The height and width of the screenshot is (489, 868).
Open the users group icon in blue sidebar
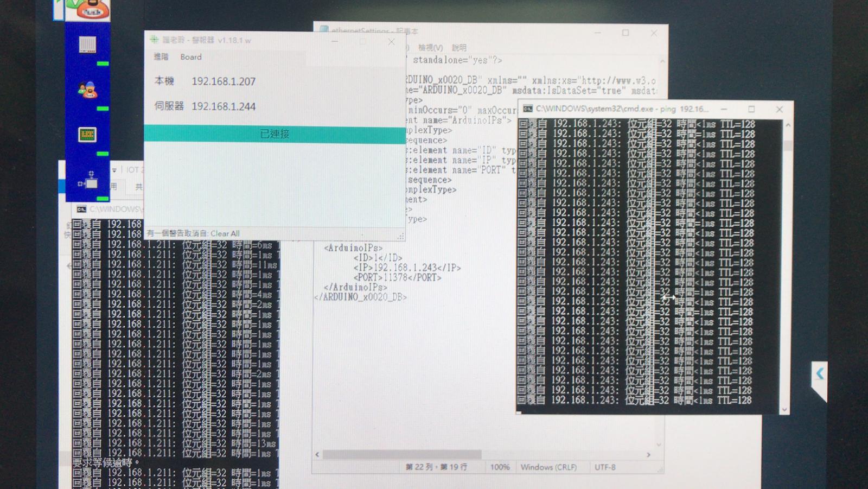pos(87,90)
